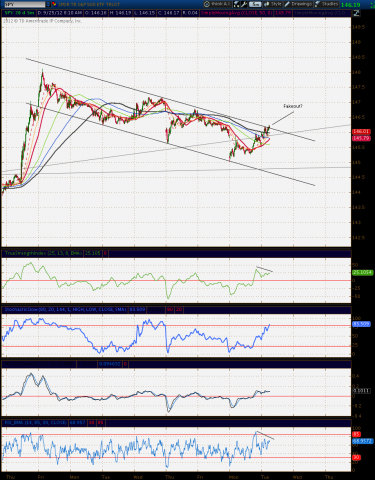Open the think A.I. toolbar button
Image resolution: width=375 pixels, height=480 pixels.
(217, 4)
